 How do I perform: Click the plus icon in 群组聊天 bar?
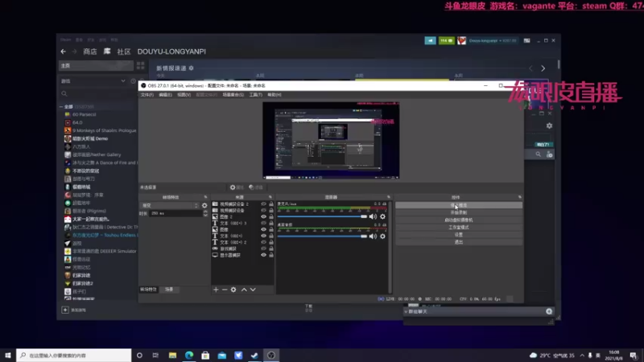549,311
